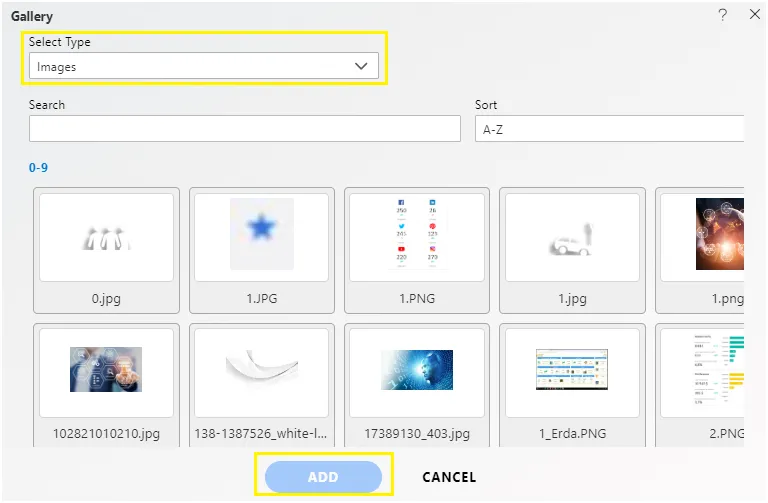Select the 2.PNG chart thumbnail

(x=700, y=385)
